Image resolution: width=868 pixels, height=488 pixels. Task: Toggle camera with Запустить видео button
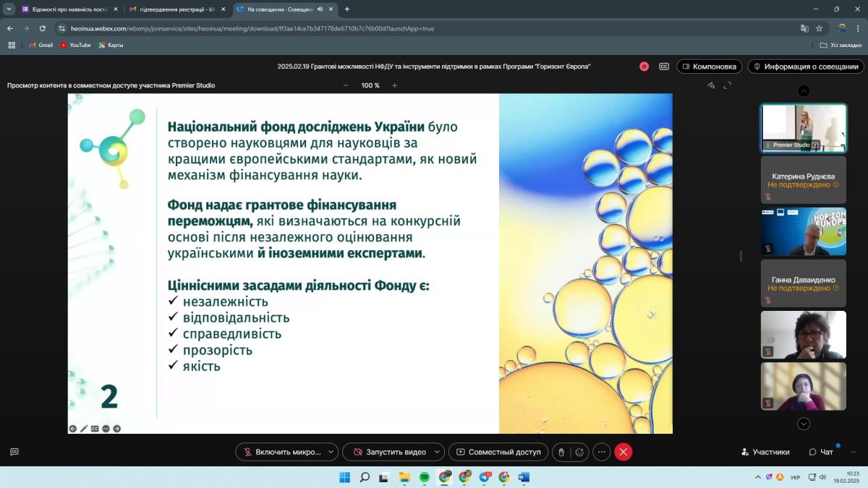point(388,452)
